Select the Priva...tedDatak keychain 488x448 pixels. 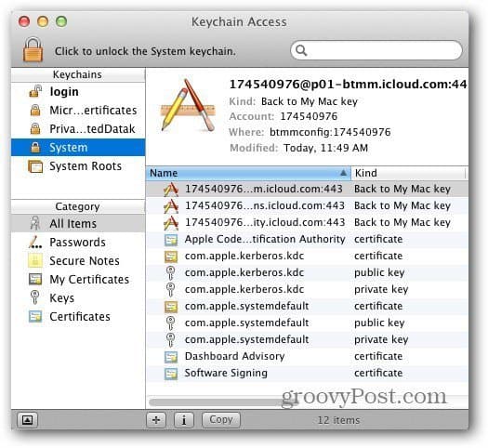coord(78,129)
